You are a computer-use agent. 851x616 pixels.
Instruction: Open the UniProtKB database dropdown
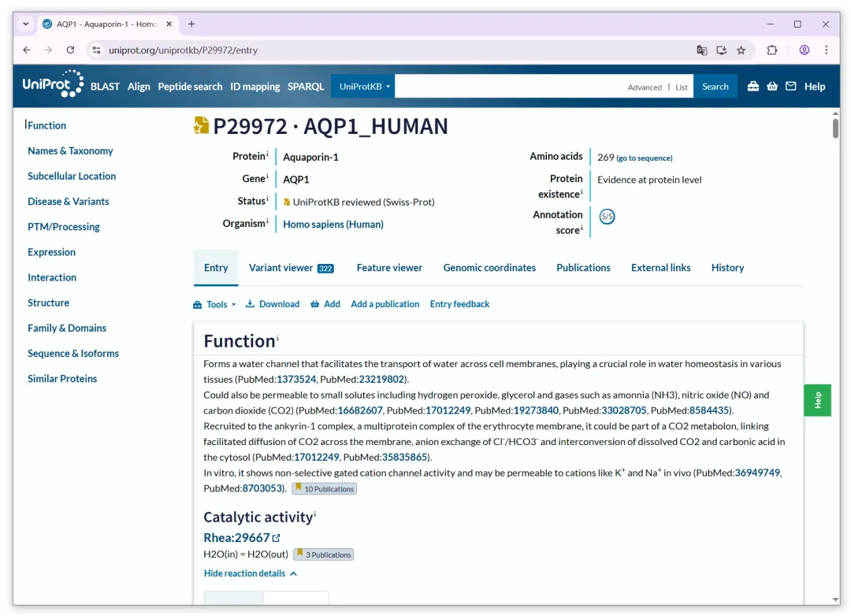(x=363, y=87)
